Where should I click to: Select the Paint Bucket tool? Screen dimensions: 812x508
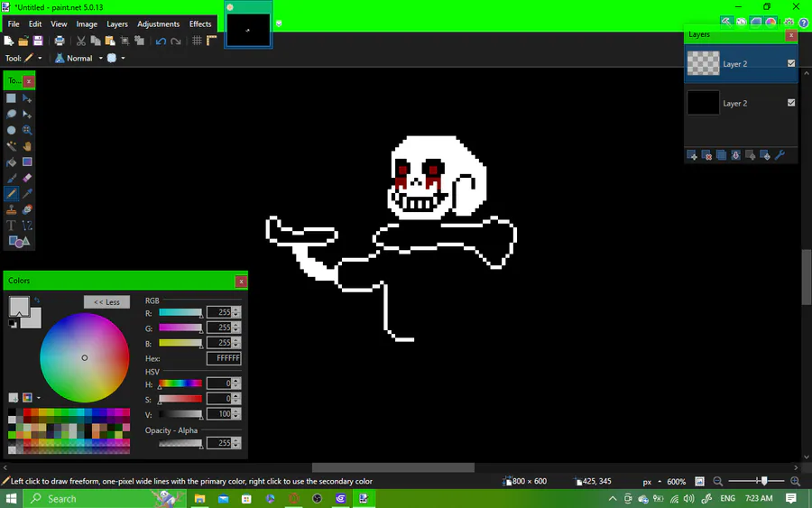click(11, 162)
